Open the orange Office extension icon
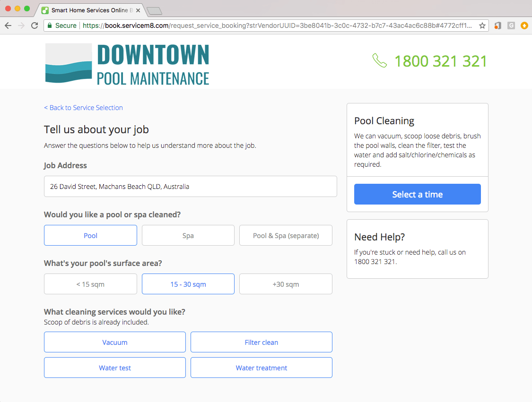Viewport: 532px width, 402px height. point(498,26)
